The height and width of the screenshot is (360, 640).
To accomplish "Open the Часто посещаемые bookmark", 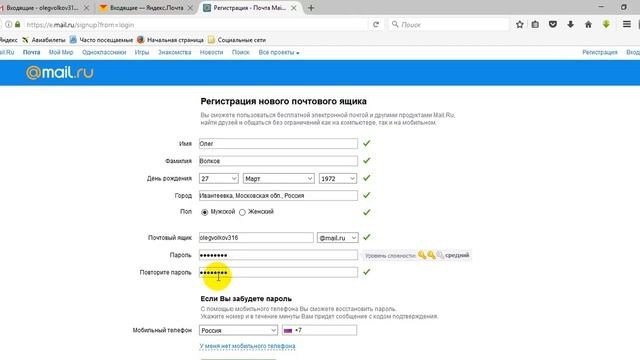I will [x=102, y=40].
